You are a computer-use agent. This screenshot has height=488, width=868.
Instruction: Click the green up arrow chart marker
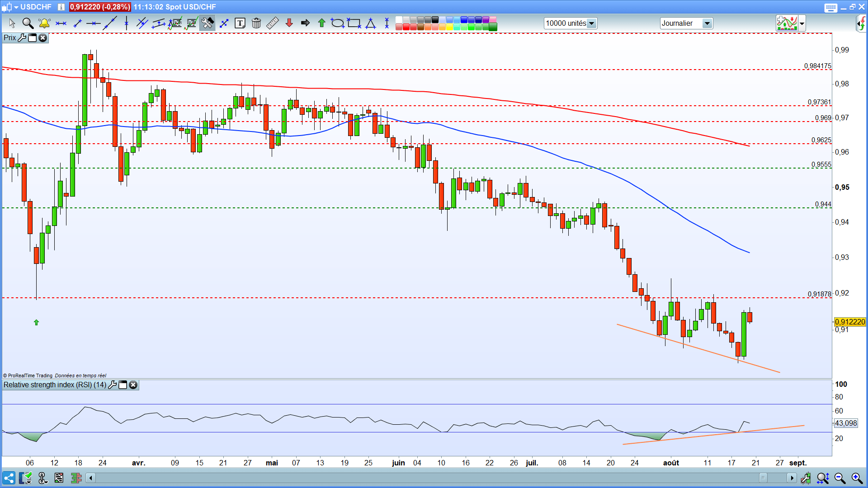[x=36, y=323]
